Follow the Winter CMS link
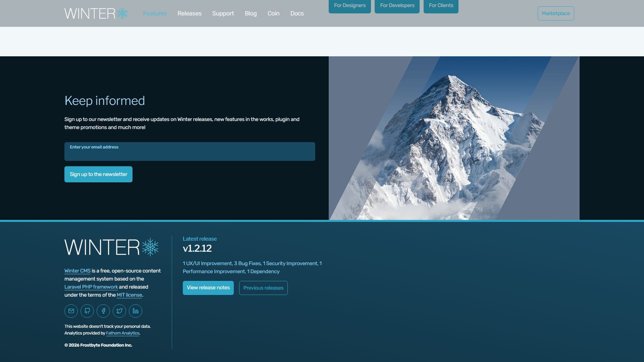 (77, 271)
